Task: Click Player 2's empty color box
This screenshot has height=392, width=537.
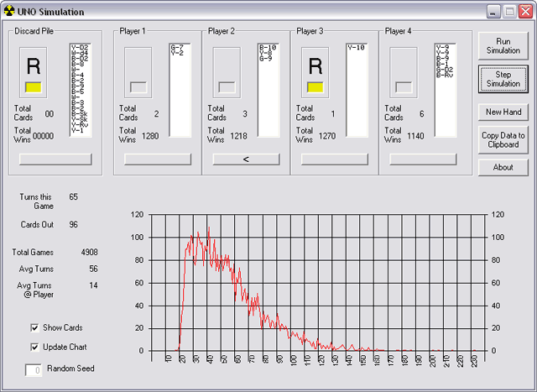Action: tap(227, 87)
